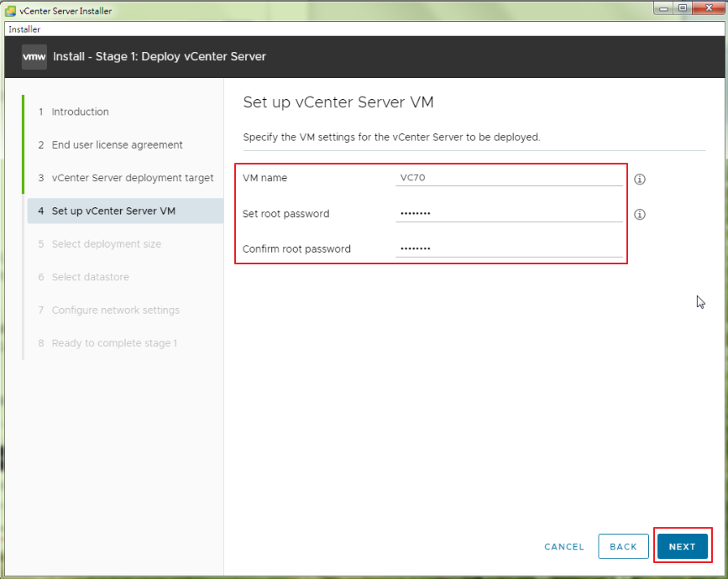This screenshot has height=579, width=728.
Task: Focus the Confirm root password field
Action: click(x=509, y=248)
